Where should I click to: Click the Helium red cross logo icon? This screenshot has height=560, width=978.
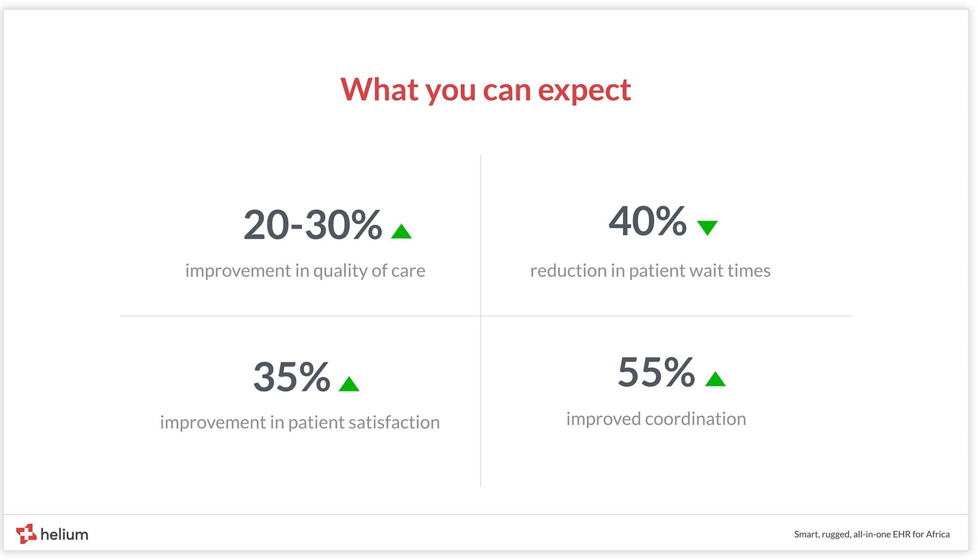[26, 534]
